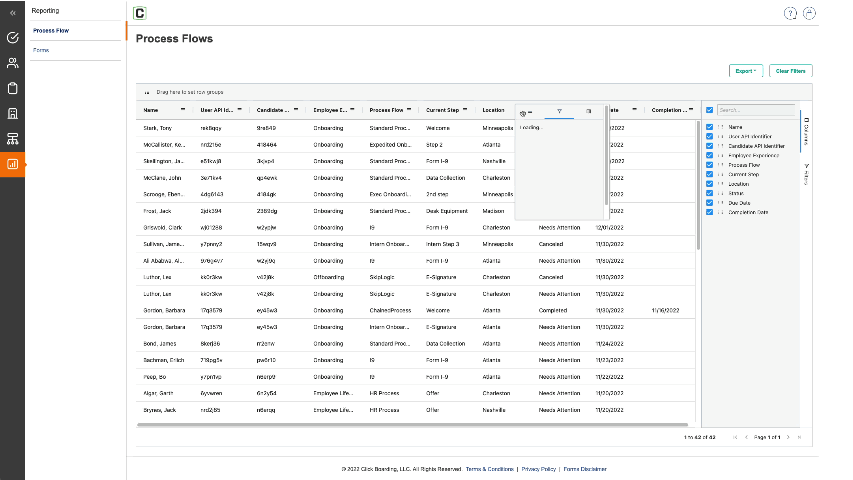Open the org chart icon in sidebar

pos(12,138)
